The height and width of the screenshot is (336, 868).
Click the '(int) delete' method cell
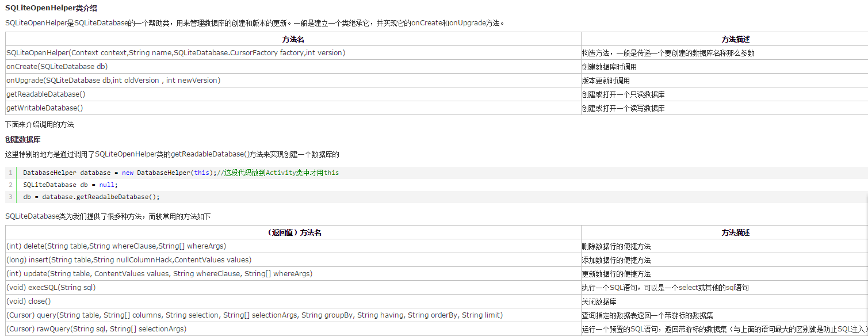(x=293, y=246)
